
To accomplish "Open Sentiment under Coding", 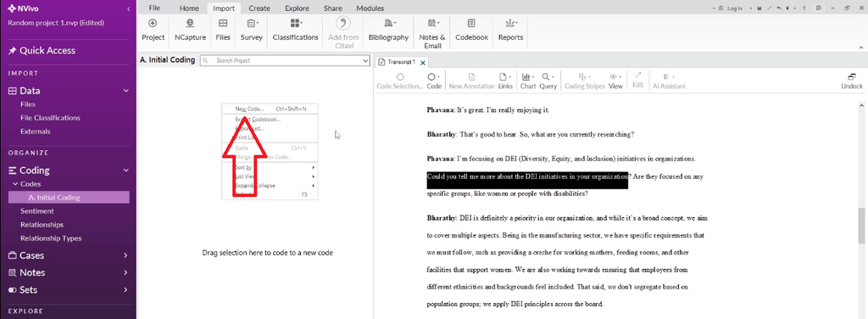I will click(x=37, y=211).
